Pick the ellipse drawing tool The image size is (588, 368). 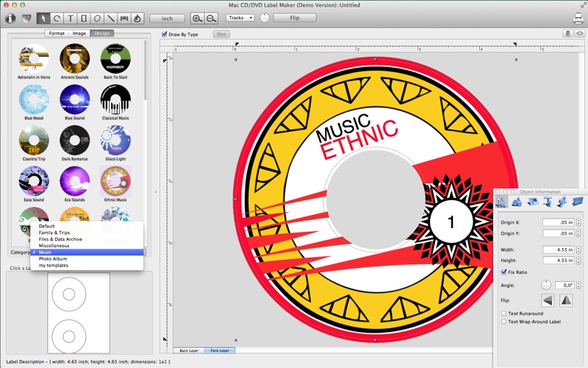pos(97,18)
